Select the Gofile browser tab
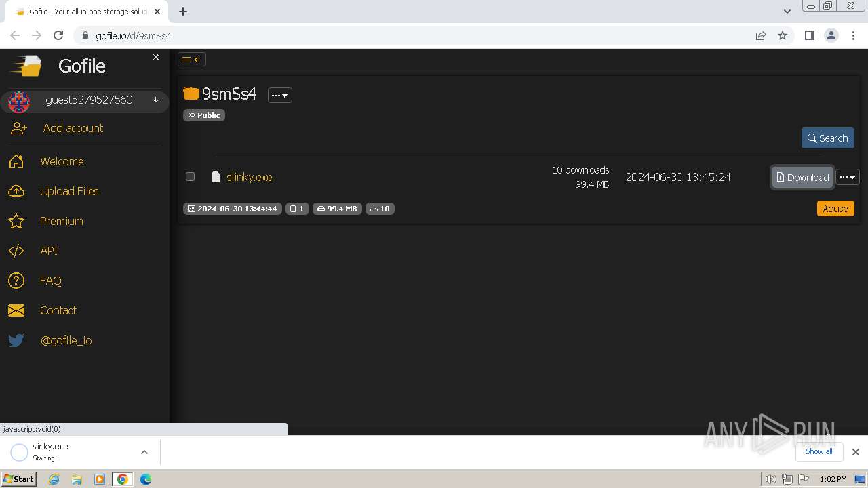Viewport: 868px width, 488px height. [x=87, y=12]
